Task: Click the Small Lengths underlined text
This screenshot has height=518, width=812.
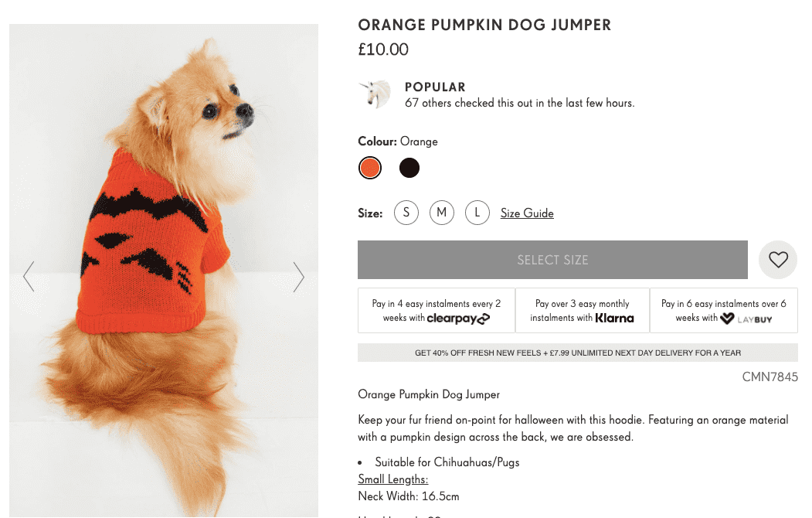Action: [x=393, y=479]
